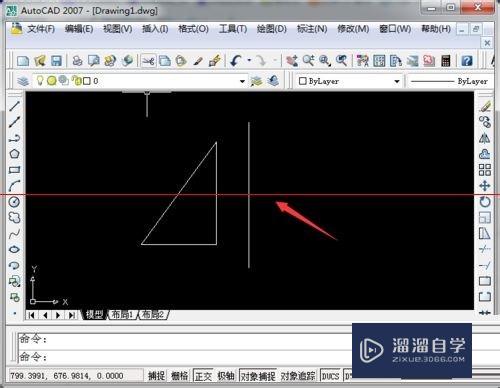Image resolution: width=500 pixels, height=388 pixels.
Task: Open the 绘图(D) menu
Action: (x=272, y=29)
